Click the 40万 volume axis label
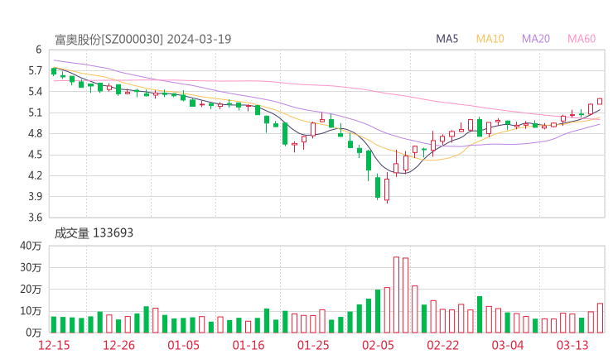 31,246
